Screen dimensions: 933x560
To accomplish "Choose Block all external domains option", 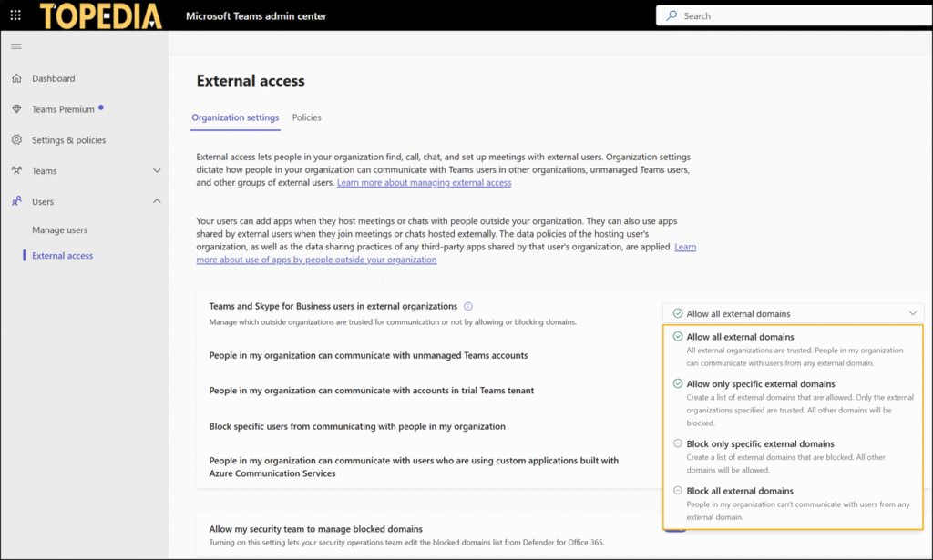I will tap(740, 492).
